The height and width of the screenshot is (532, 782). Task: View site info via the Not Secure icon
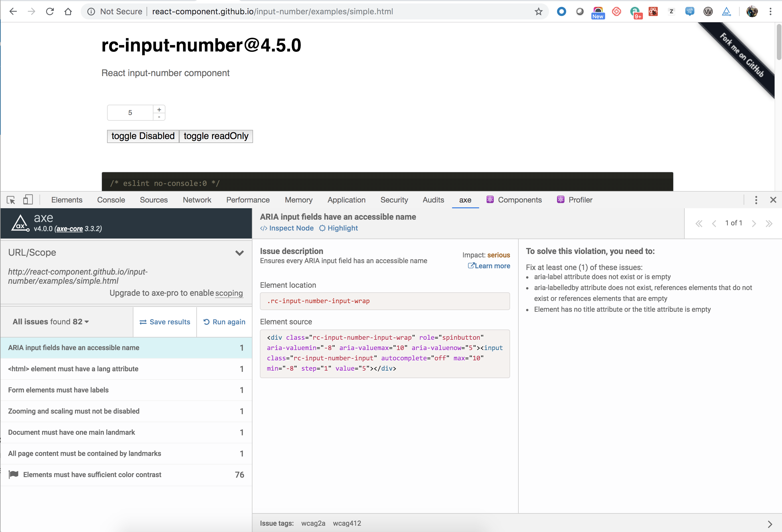[91, 12]
